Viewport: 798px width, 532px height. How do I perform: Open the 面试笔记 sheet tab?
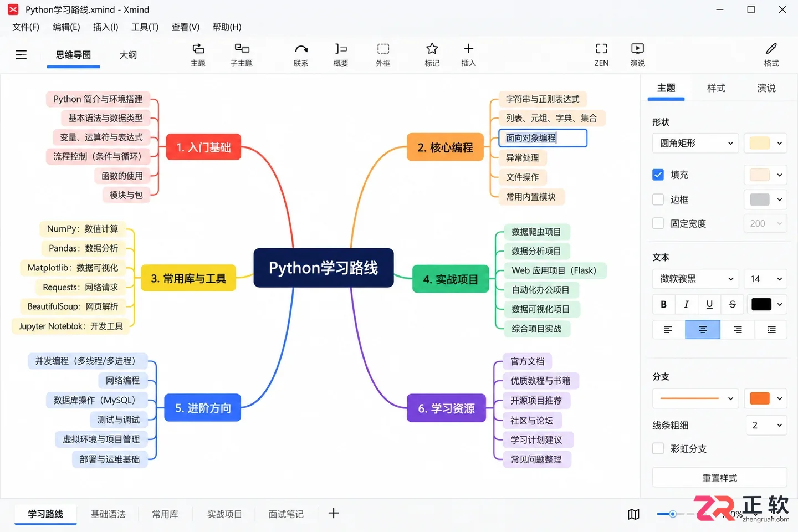point(286,514)
